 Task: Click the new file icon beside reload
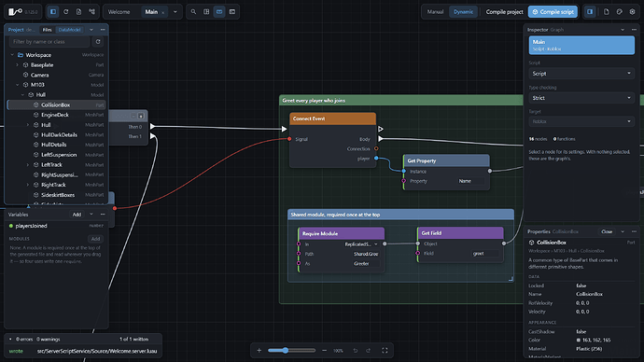[x=78, y=12]
